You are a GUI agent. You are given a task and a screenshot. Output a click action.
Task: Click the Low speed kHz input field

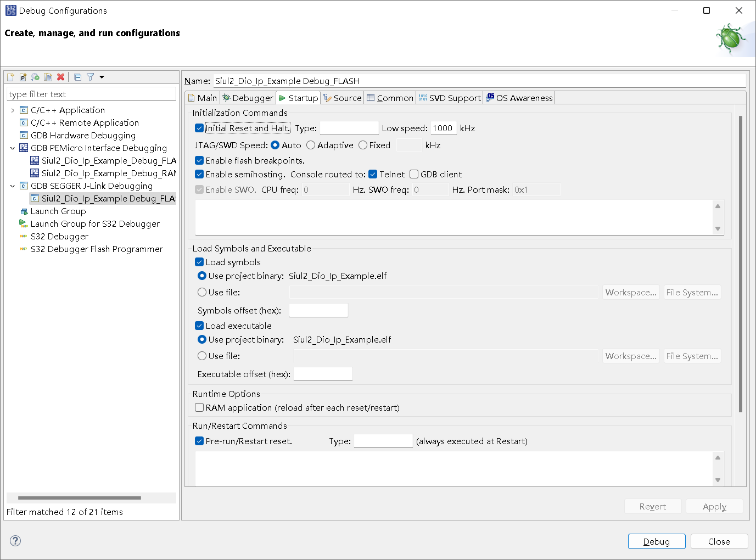443,128
